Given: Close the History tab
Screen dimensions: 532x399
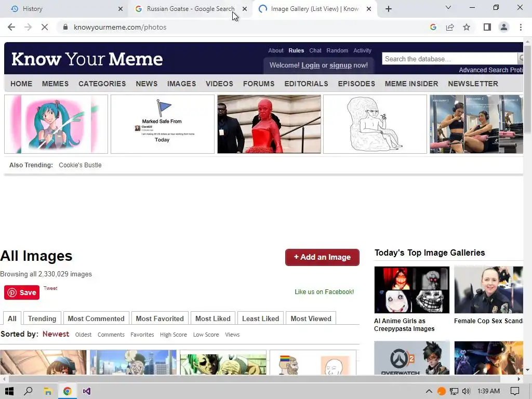Looking at the screenshot, I should click(x=121, y=9).
